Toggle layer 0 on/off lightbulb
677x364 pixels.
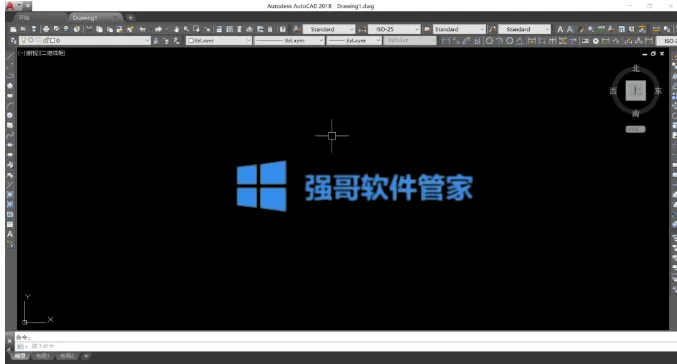(x=24, y=40)
